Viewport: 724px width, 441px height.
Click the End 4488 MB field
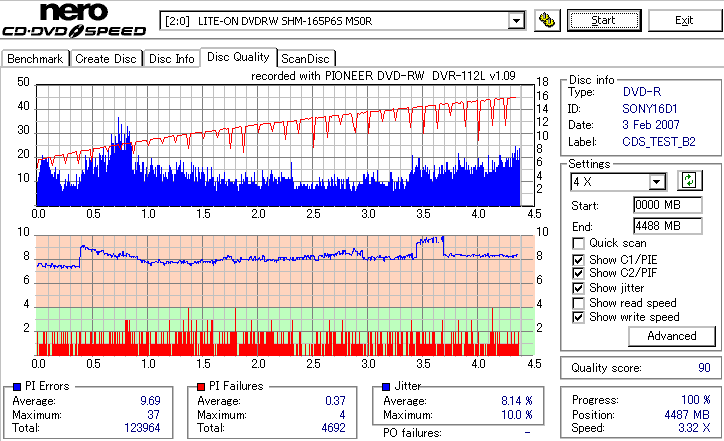point(668,226)
